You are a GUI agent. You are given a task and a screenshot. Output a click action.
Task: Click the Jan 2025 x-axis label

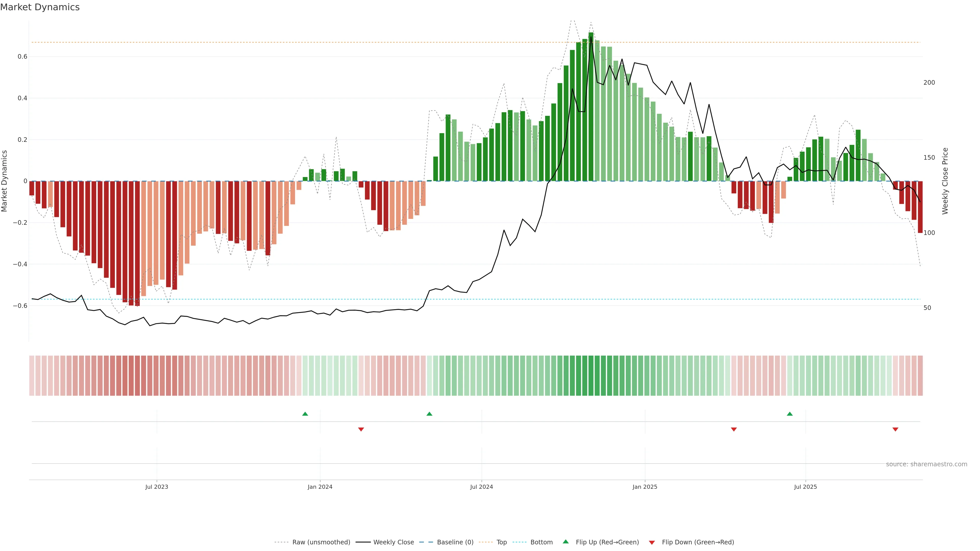tap(644, 487)
